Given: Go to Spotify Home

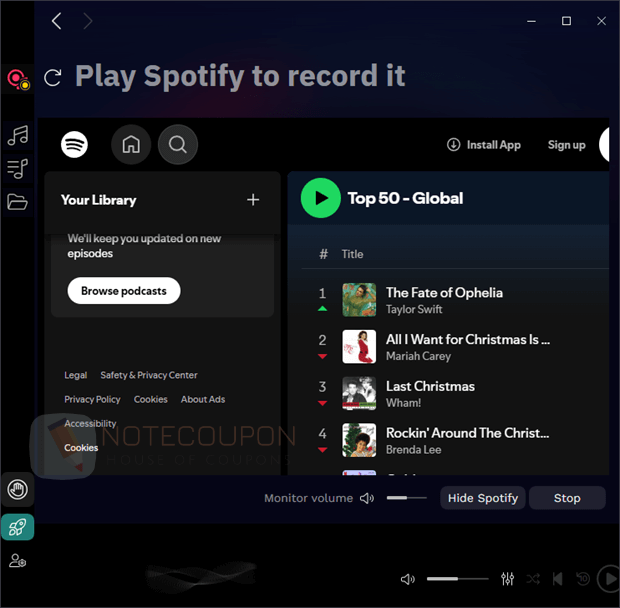Looking at the screenshot, I should [x=131, y=145].
